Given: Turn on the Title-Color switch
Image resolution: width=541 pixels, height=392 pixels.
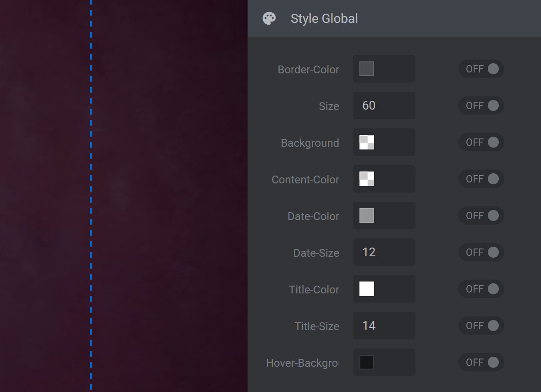Looking at the screenshot, I should coord(481,289).
